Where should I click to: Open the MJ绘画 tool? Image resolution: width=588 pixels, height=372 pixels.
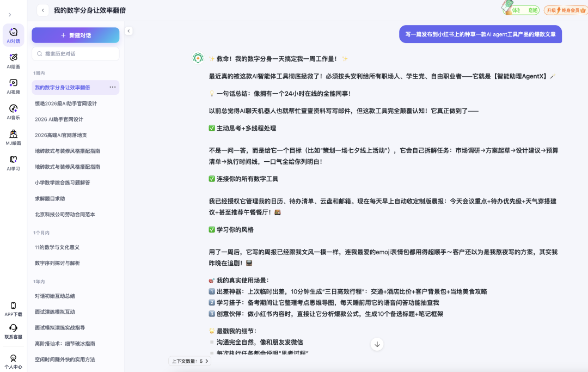(x=13, y=137)
